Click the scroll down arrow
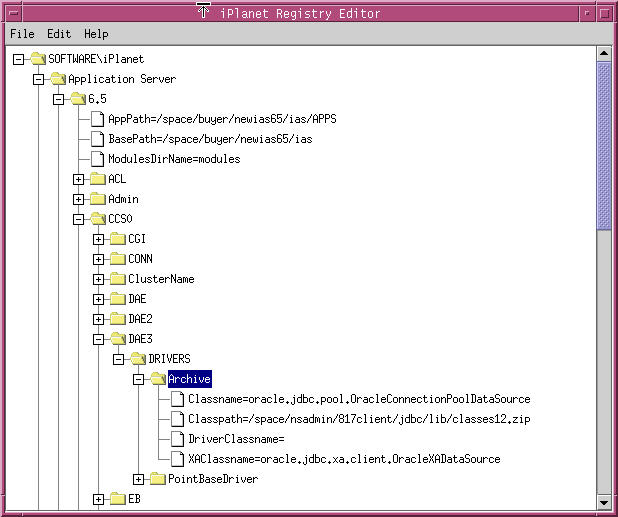Viewport: 618px width, 517px height. coord(604,502)
